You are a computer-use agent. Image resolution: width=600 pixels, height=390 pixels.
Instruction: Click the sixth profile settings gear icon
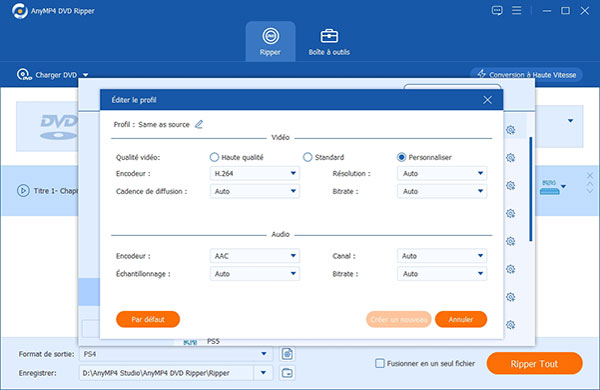point(510,269)
